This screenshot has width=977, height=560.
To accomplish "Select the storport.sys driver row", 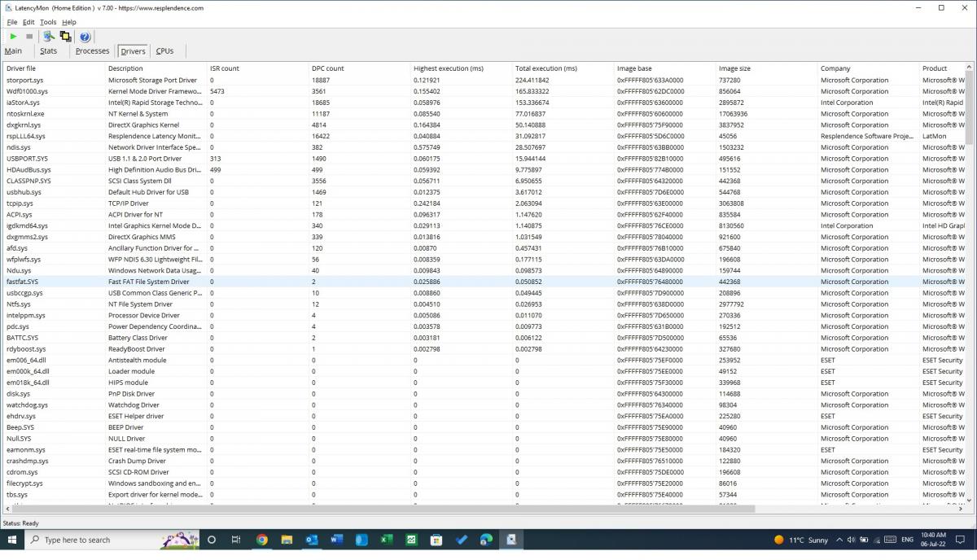I will [x=484, y=81].
